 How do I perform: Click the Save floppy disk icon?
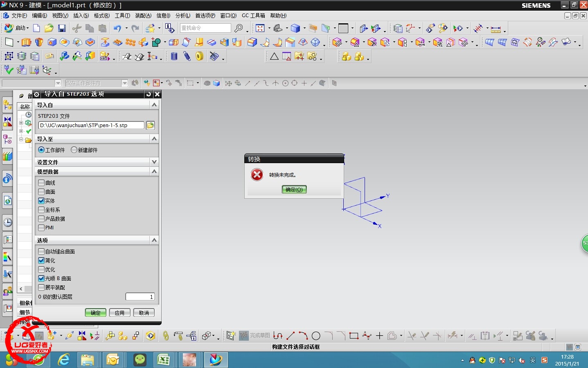62,28
